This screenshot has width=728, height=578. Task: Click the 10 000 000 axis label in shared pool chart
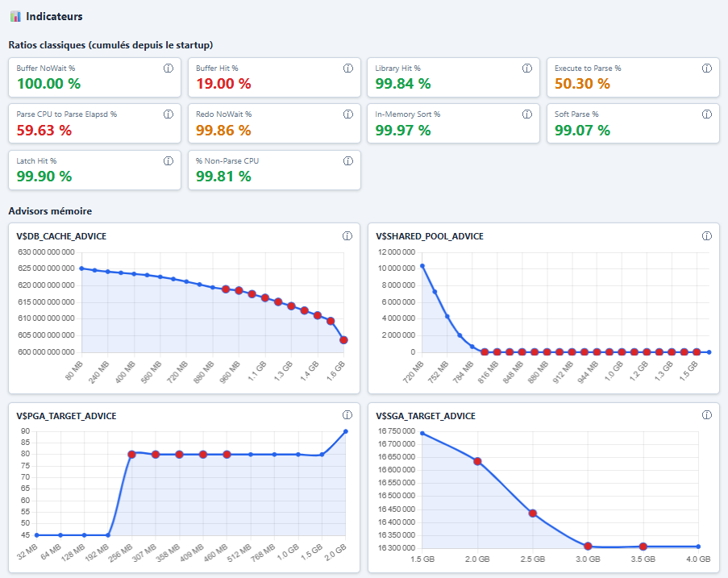click(x=397, y=268)
